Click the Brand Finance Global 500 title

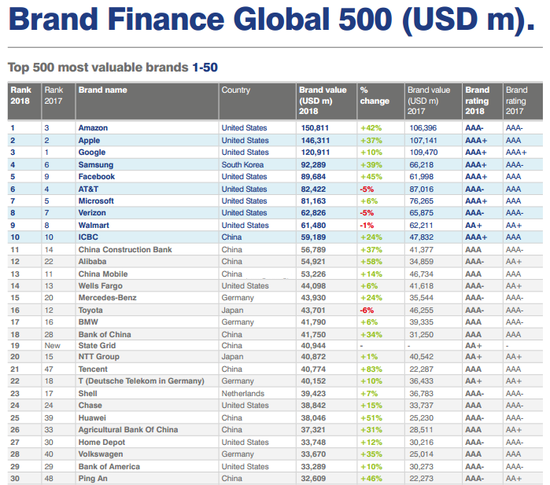[x=272, y=19]
